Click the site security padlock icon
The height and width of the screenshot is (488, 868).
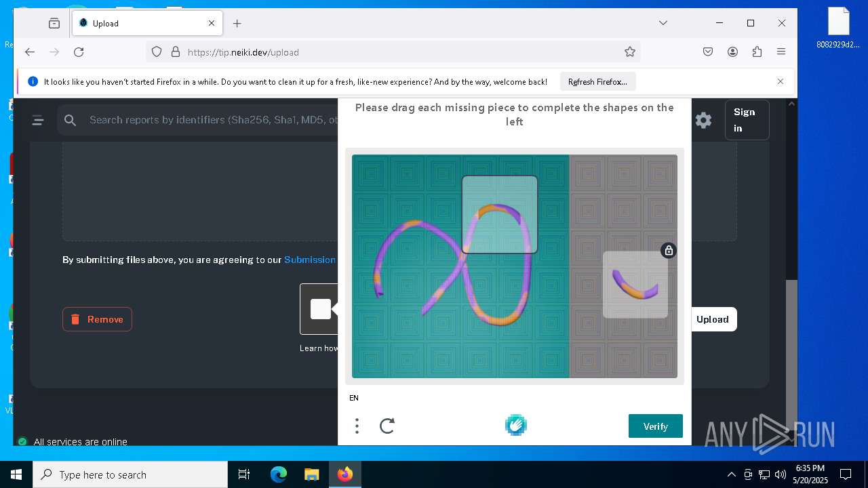175,52
